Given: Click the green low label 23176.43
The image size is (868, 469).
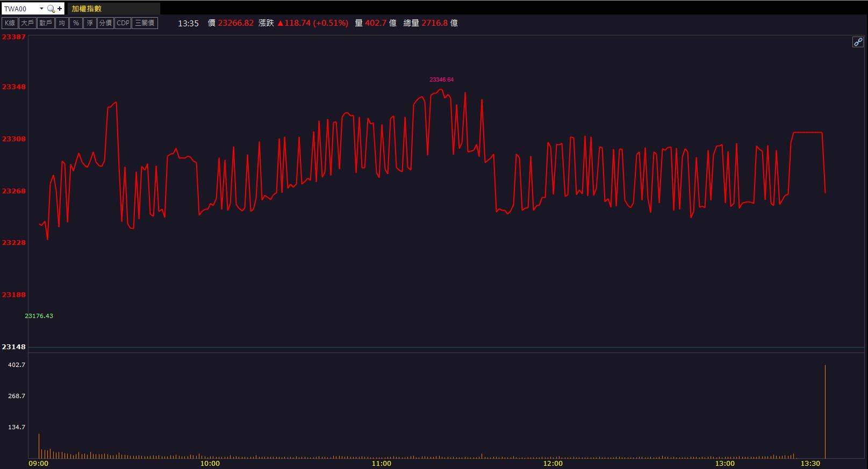Looking at the screenshot, I should (x=39, y=316).
